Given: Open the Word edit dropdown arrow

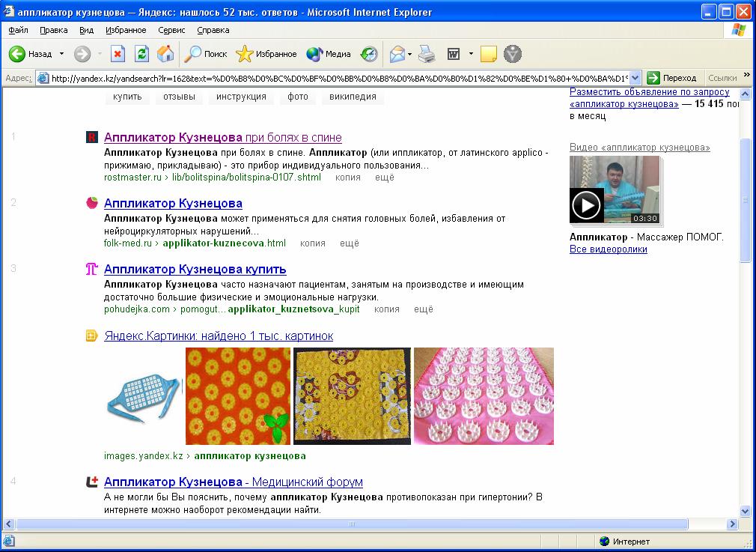Looking at the screenshot, I should [471, 54].
